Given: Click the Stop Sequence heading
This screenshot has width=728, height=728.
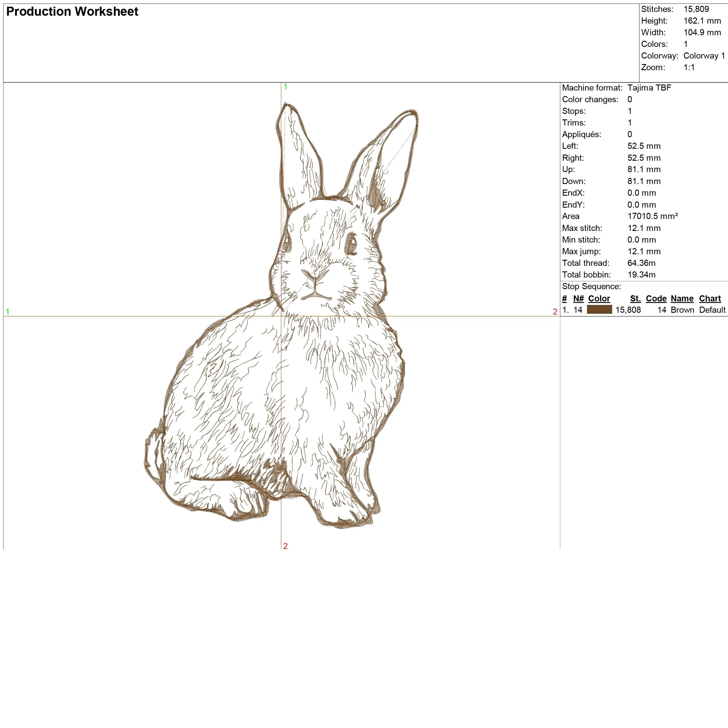Looking at the screenshot, I should click(x=591, y=286).
